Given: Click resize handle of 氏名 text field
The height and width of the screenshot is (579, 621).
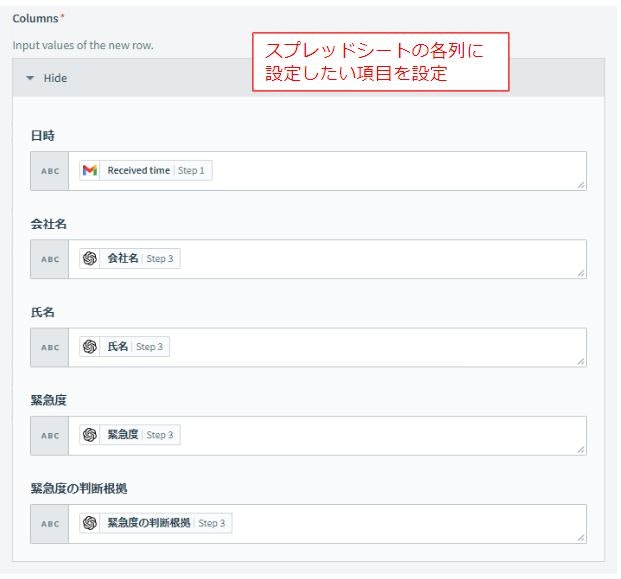Looking at the screenshot, I should point(581,361).
